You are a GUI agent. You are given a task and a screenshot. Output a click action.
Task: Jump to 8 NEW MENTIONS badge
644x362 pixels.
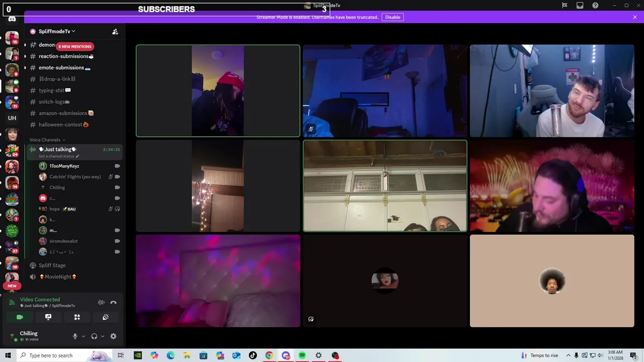pos(74,46)
